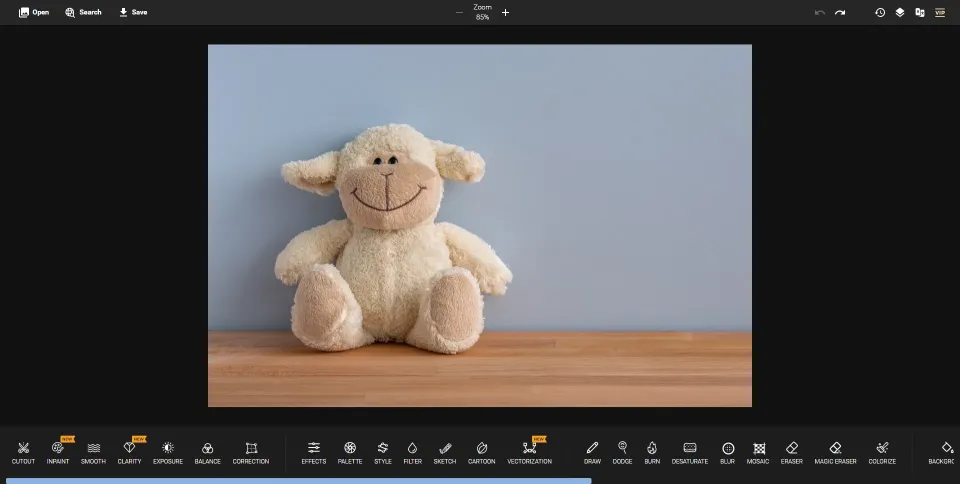The height and width of the screenshot is (484, 960).
Task: Select the Desaturate tool
Action: [690, 453]
